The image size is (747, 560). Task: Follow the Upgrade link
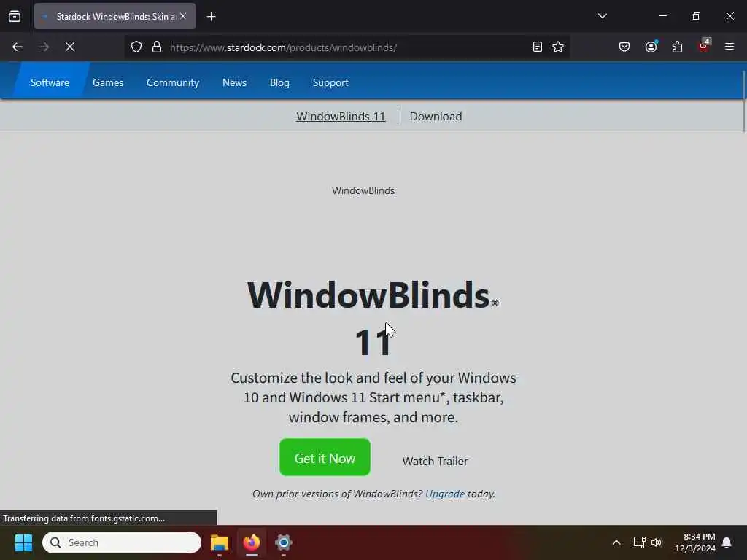point(445,494)
